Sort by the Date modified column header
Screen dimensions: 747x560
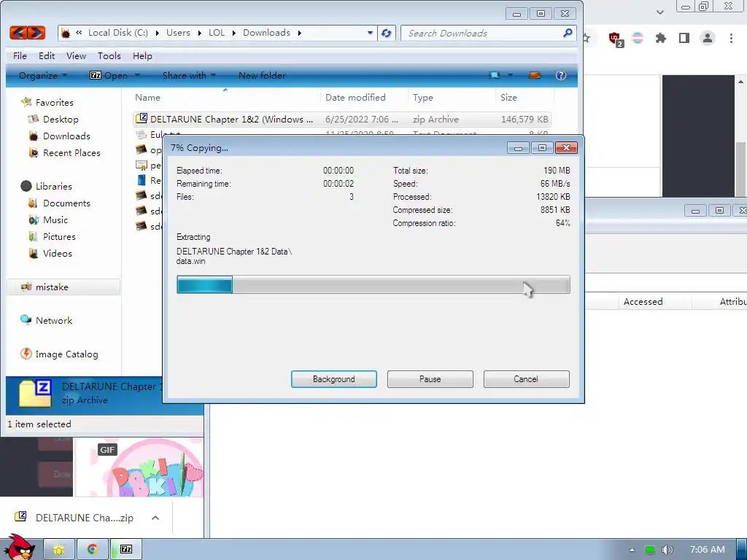(x=364, y=97)
